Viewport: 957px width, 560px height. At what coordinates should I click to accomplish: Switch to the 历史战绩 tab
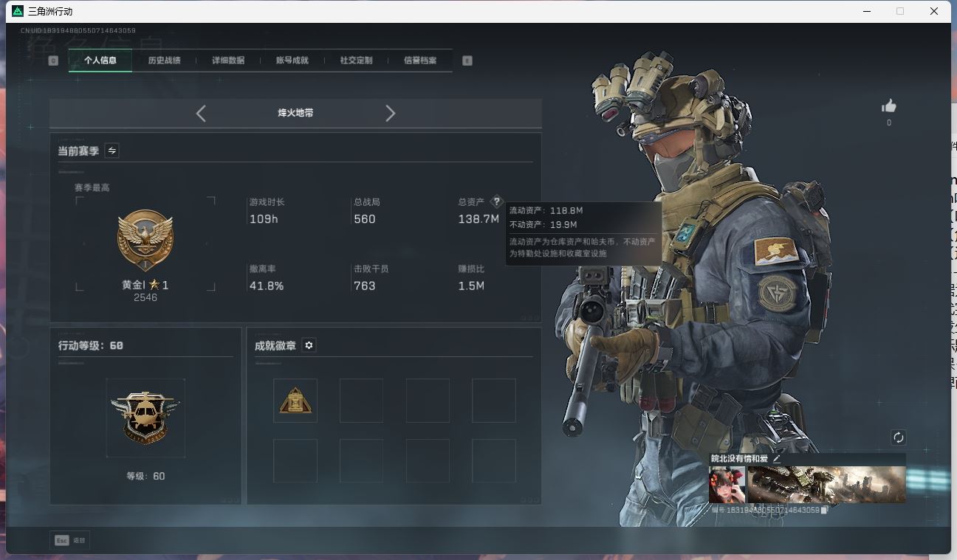pos(164,61)
